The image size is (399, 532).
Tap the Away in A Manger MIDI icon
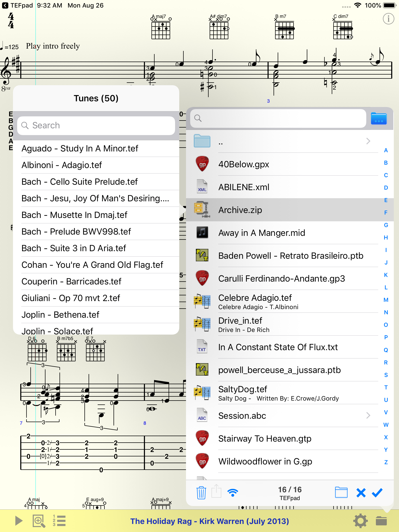tap(202, 232)
